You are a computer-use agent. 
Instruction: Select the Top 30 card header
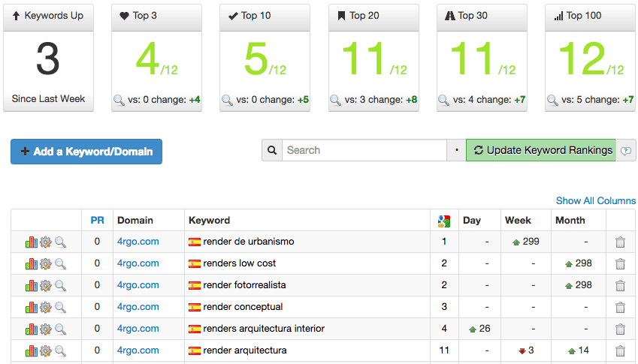tap(482, 17)
